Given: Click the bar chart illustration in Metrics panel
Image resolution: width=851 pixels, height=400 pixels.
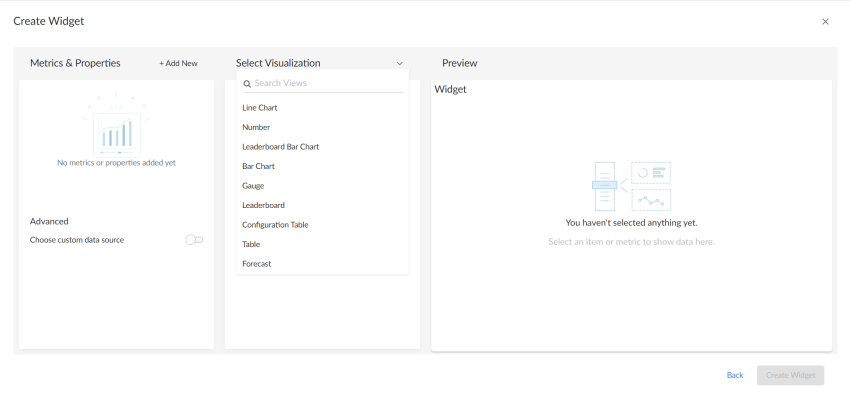Looking at the screenshot, I should (116, 130).
